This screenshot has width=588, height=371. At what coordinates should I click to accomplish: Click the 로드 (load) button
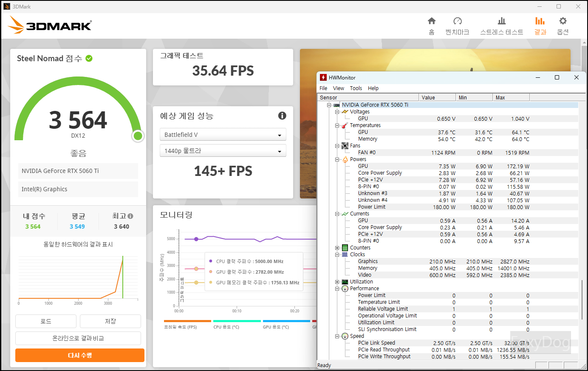click(x=46, y=321)
